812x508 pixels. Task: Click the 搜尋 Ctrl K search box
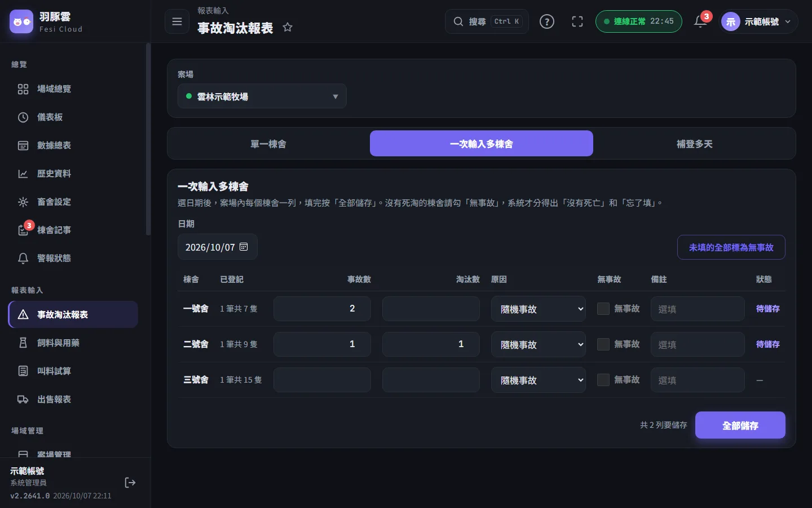pos(487,21)
